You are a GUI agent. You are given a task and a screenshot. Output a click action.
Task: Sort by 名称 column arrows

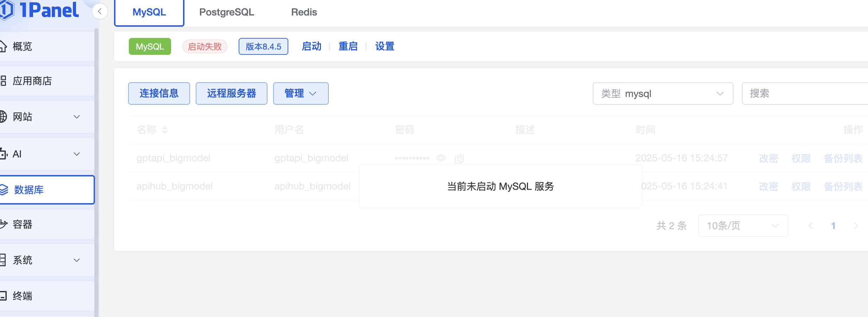point(165,130)
